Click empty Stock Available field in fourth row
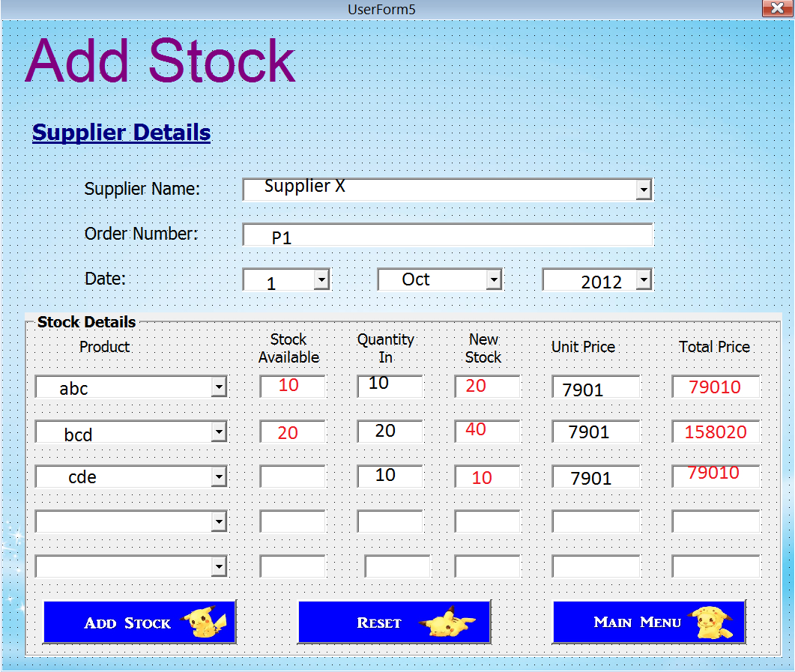Image resolution: width=795 pixels, height=672 pixels. [x=292, y=521]
